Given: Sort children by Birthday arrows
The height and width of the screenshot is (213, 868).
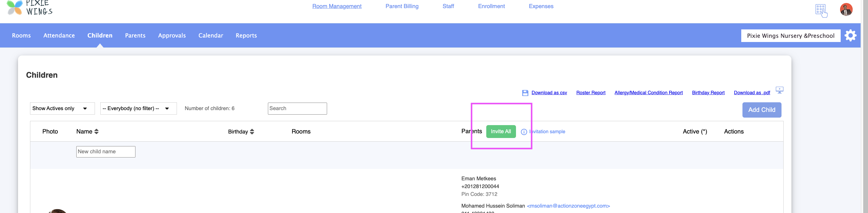Looking at the screenshot, I should 252,132.
